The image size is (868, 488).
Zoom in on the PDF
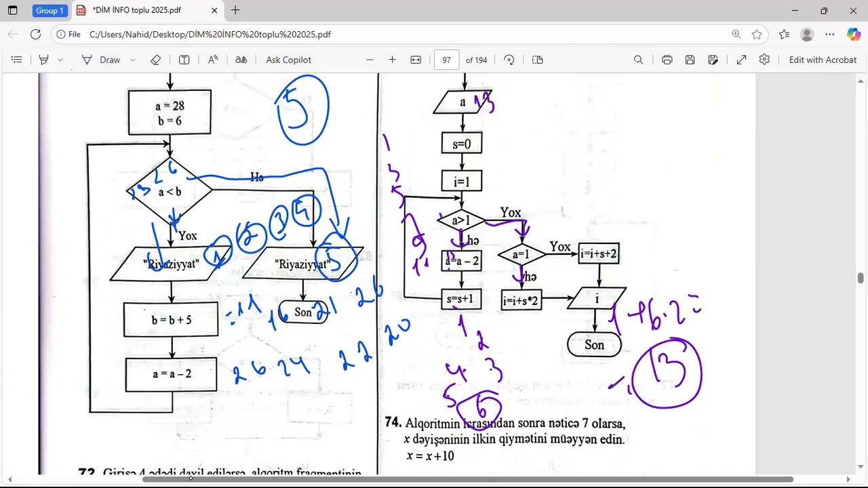pos(392,60)
